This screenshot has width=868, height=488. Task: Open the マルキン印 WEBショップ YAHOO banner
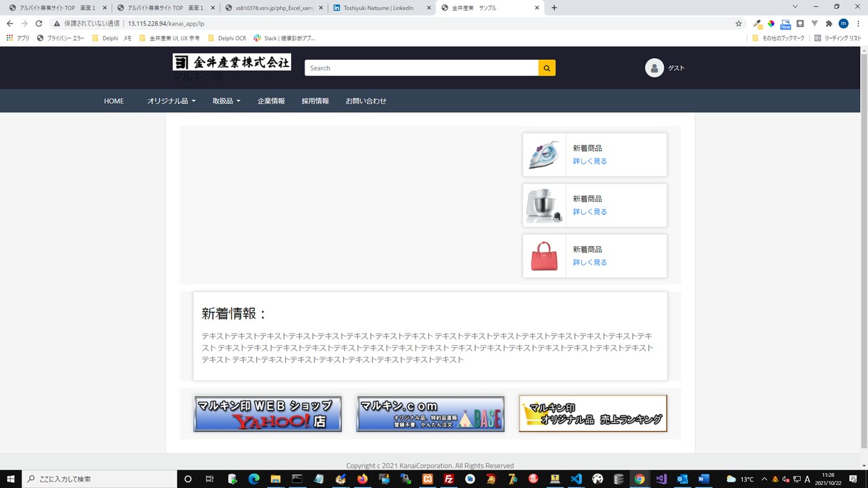coord(268,413)
